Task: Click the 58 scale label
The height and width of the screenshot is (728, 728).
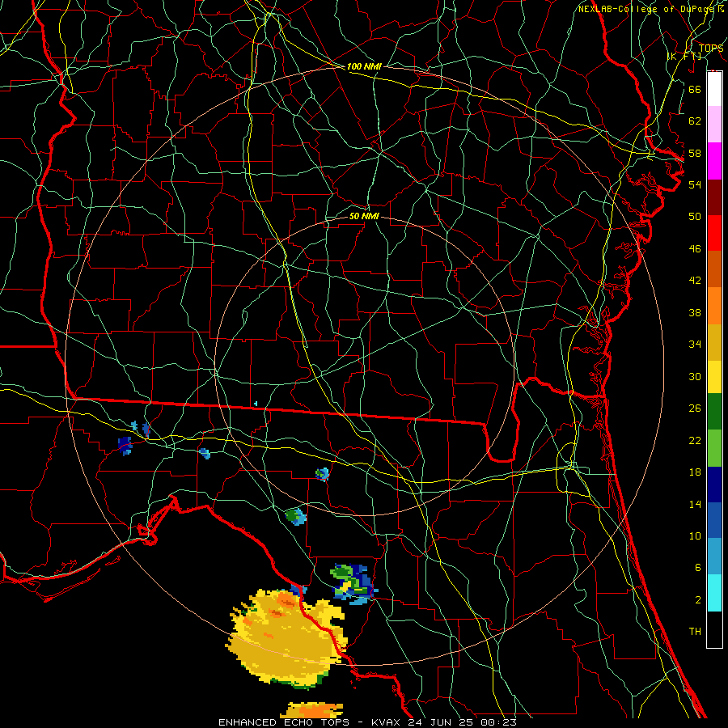Action: tap(695, 153)
